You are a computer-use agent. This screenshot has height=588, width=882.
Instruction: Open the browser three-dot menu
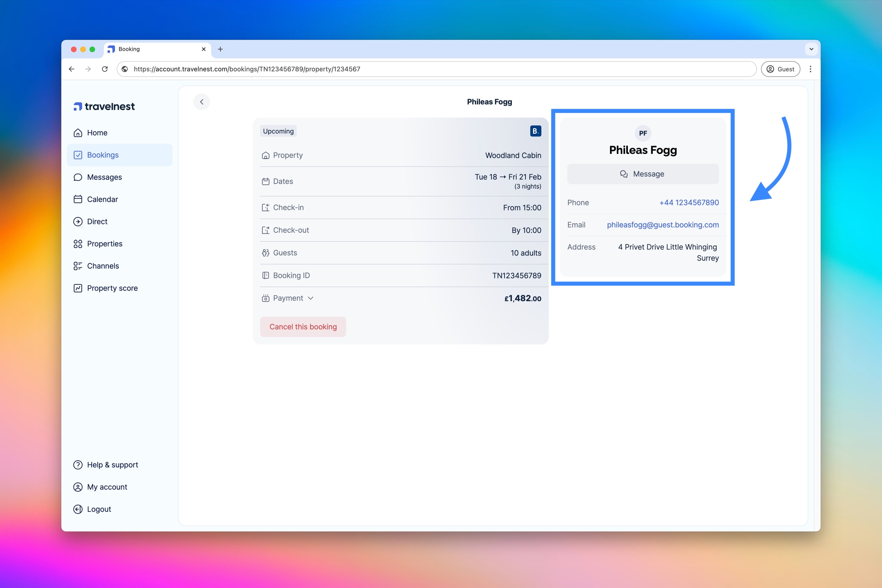[810, 69]
